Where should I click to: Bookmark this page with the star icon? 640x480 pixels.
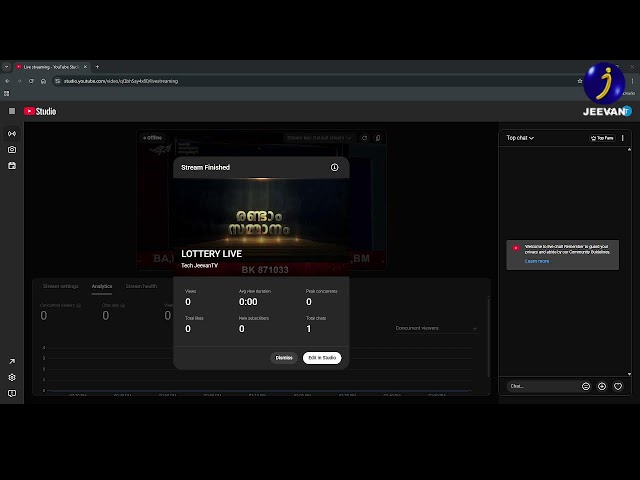[580, 81]
